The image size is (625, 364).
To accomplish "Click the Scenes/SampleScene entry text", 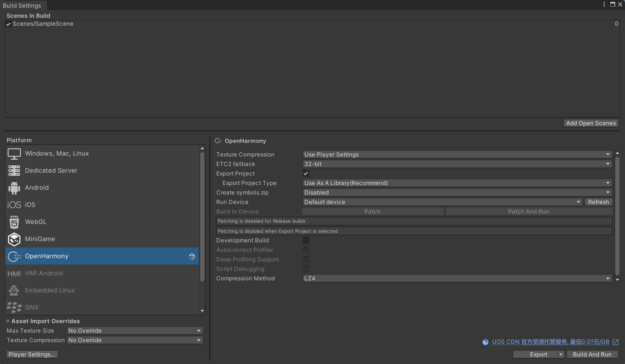I will 43,24.
